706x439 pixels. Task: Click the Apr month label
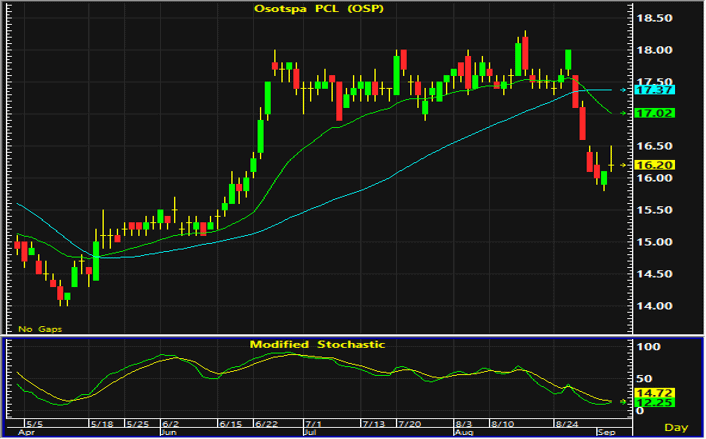(26, 433)
